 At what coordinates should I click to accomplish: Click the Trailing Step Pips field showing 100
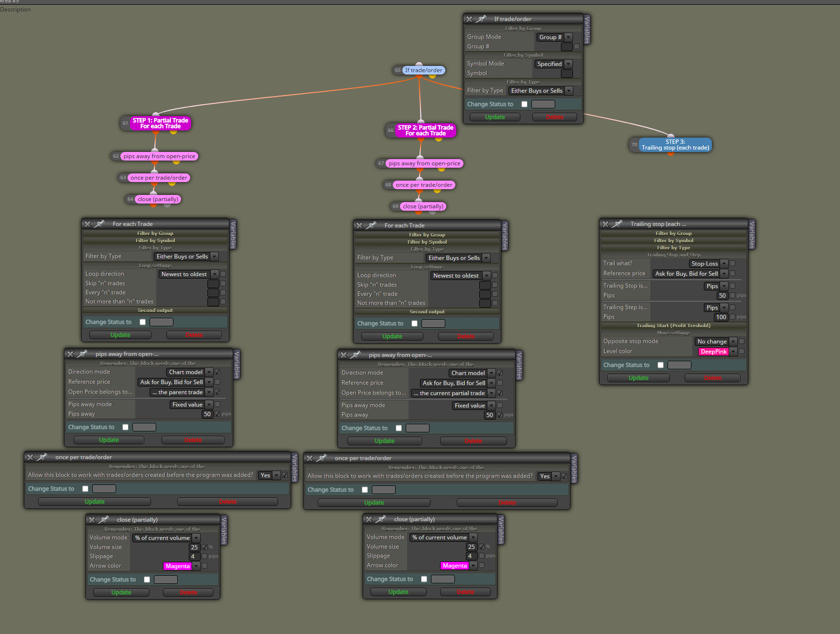[x=721, y=317]
